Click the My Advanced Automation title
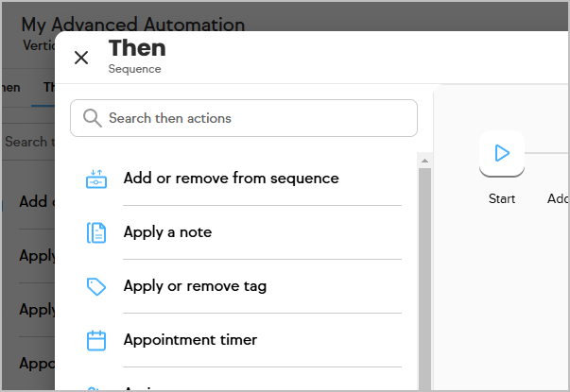This screenshot has width=570, height=392. tap(133, 25)
